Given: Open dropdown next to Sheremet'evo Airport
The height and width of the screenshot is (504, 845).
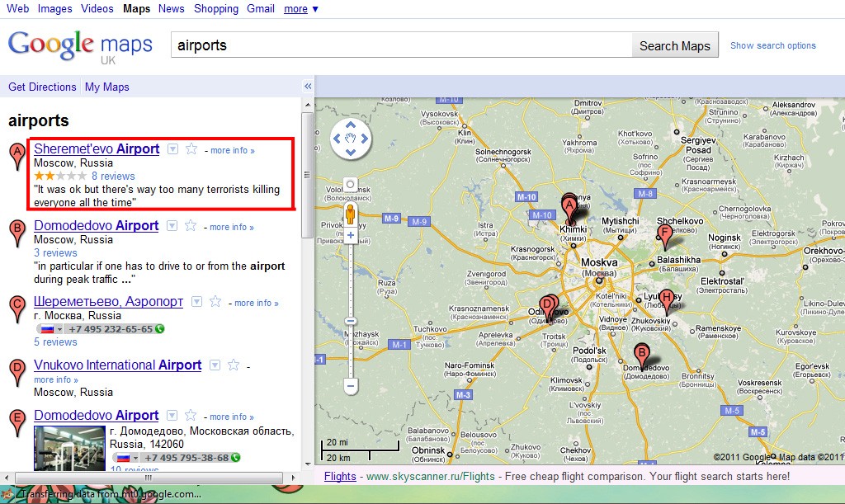Looking at the screenshot, I should (x=172, y=149).
